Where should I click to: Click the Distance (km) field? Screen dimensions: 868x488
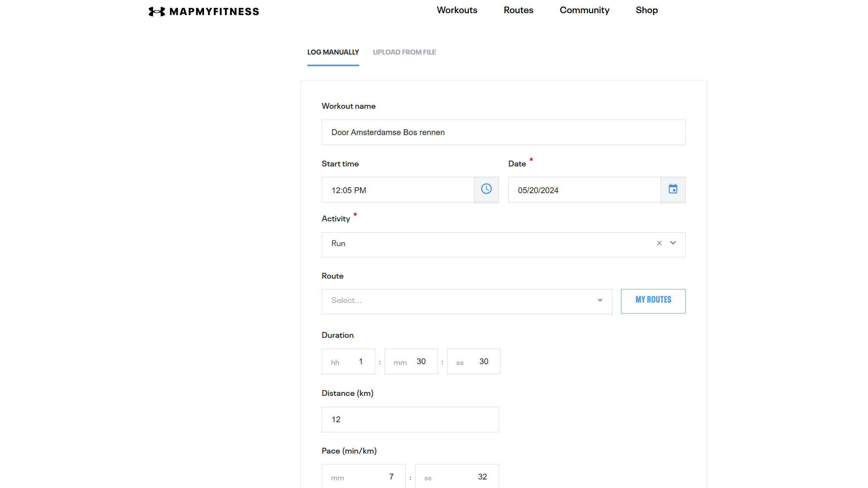pyautogui.click(x=410, y=420)
